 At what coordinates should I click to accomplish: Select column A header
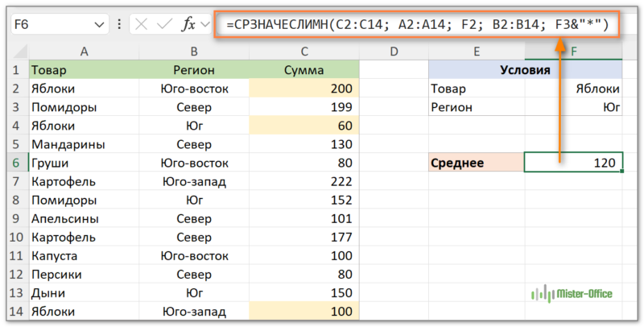[84, 52]
